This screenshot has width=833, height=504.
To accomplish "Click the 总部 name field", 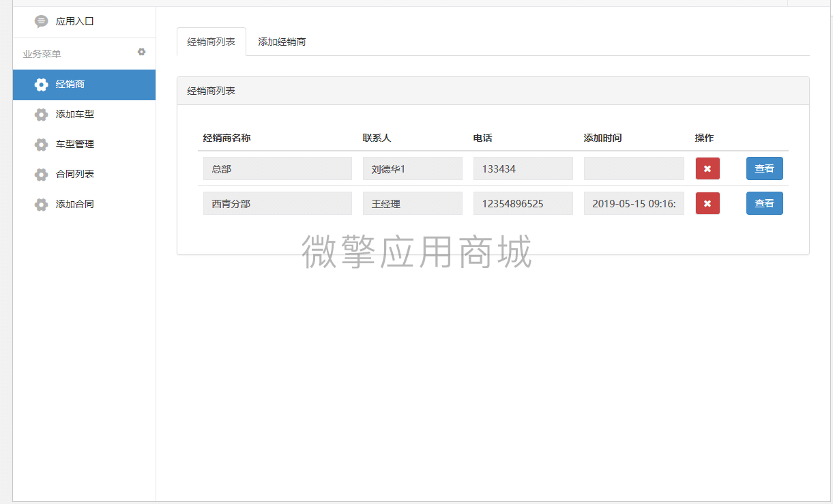I will click(x=278, y=168).
